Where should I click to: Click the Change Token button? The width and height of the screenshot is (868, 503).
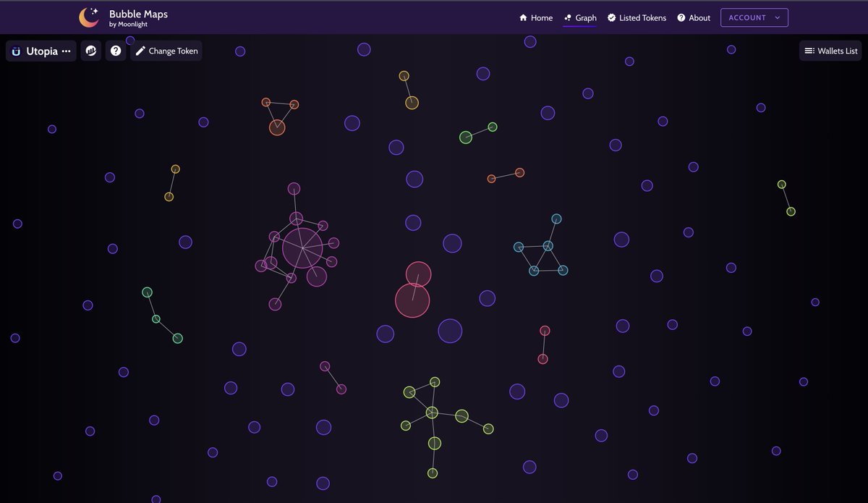166,51
